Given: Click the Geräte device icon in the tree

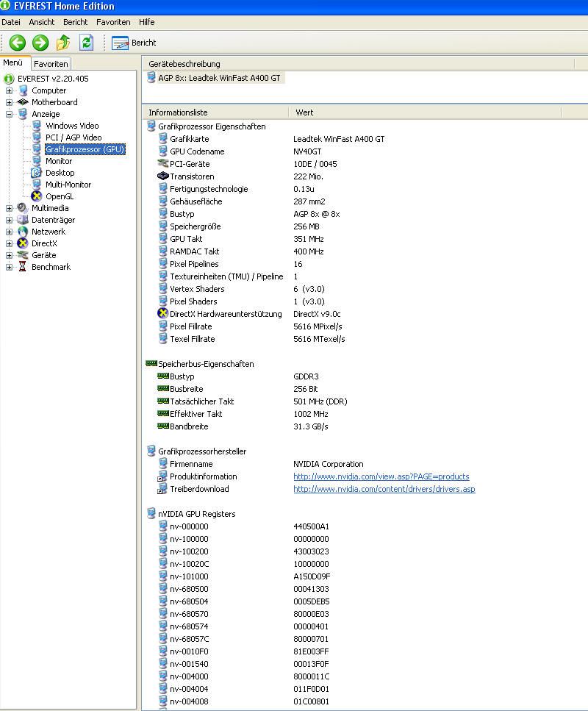Looking at the screenshot, I should [23, 255].
